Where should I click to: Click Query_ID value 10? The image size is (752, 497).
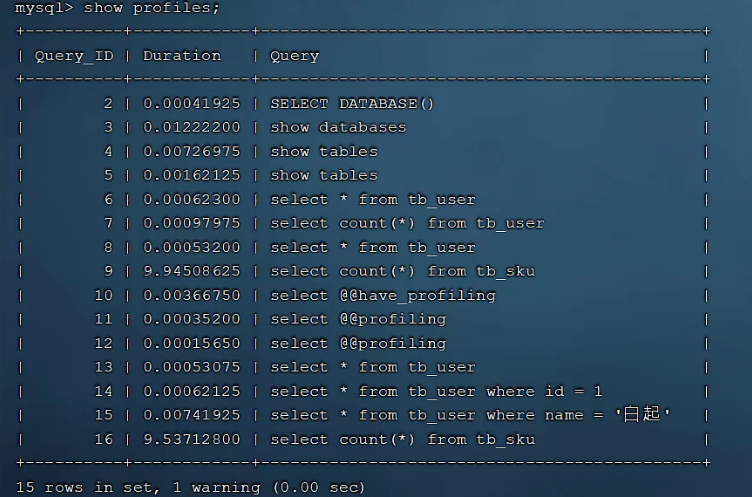coord(104,296)
